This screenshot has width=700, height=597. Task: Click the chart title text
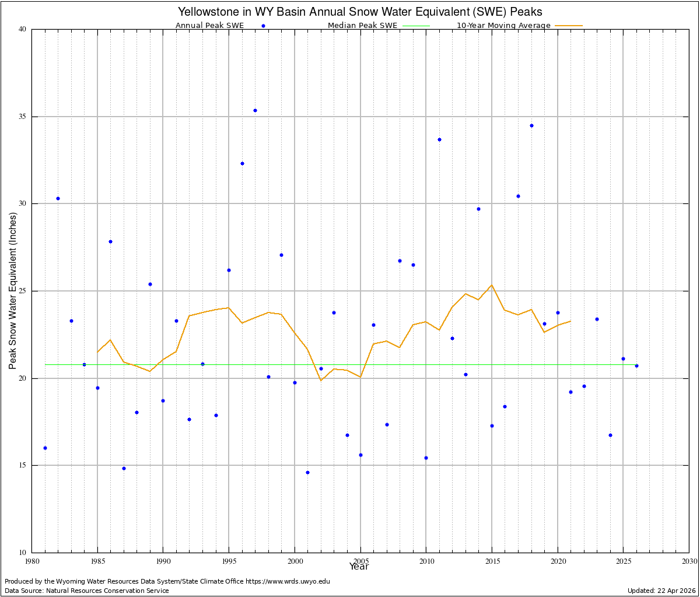[359, 12]
